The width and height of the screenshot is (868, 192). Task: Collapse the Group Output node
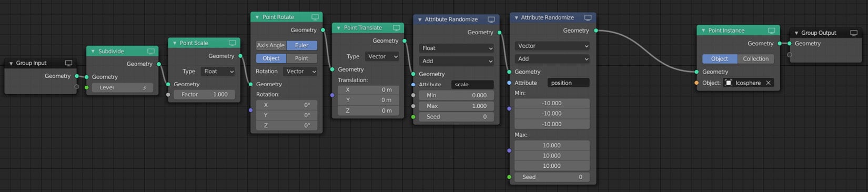(x=796, y=33)
